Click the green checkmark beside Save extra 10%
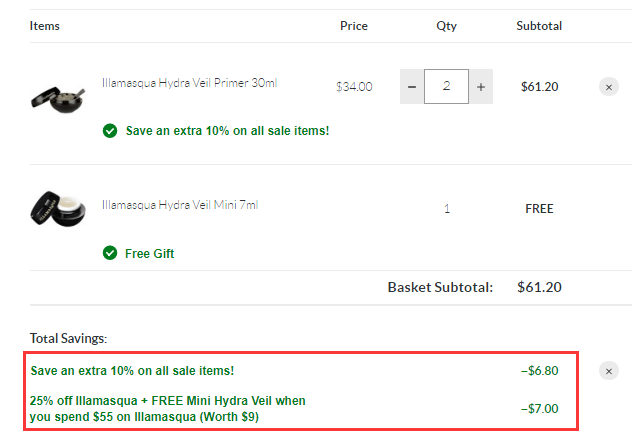This screenshot has width=633, height=441. coord(110,131)
